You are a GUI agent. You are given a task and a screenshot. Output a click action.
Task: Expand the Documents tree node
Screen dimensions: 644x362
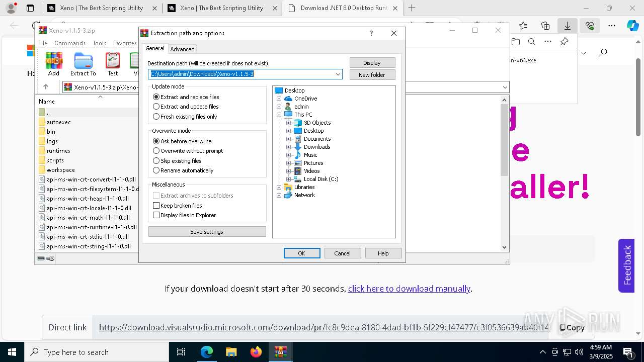[x=288, y=139]
